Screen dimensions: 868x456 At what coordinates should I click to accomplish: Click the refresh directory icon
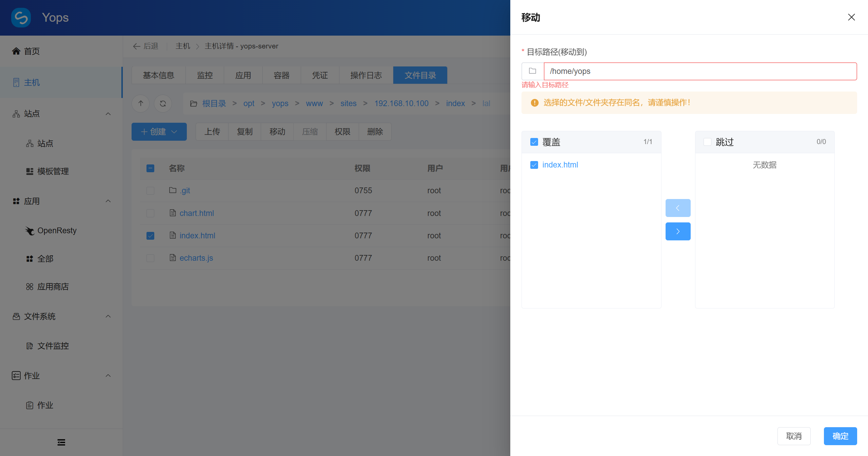coord(163,103)
